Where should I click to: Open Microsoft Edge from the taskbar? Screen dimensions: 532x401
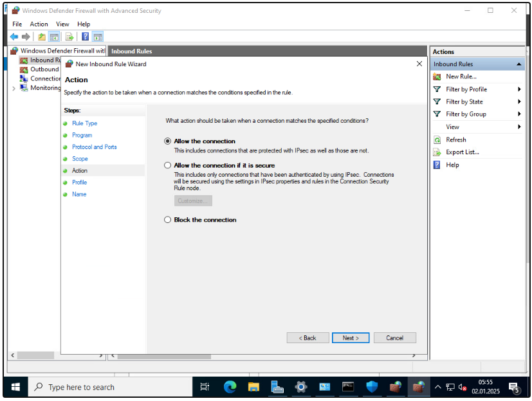point(230,387)
